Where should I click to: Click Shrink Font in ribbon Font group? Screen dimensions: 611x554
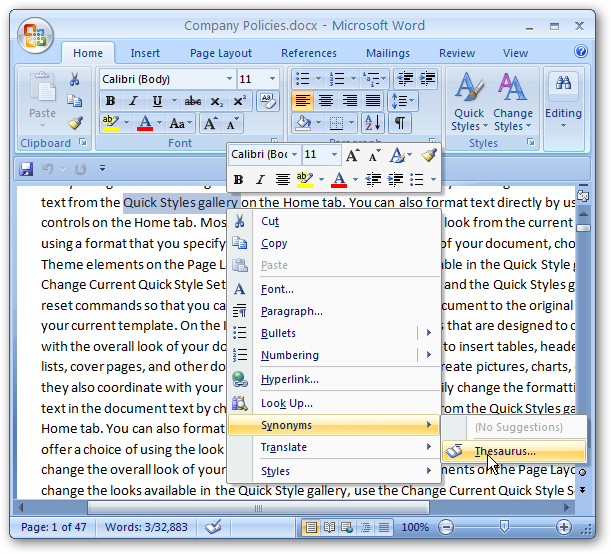233,124
